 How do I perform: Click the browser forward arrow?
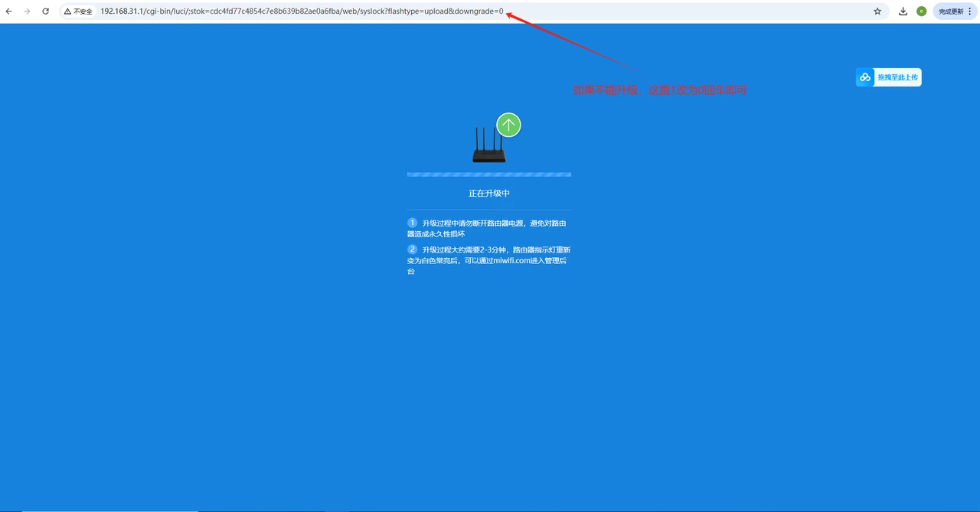pos(27,11)
